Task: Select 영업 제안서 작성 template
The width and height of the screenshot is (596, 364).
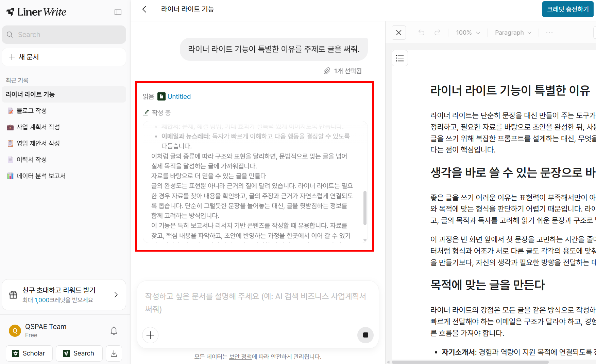Action: click(64, 143)
